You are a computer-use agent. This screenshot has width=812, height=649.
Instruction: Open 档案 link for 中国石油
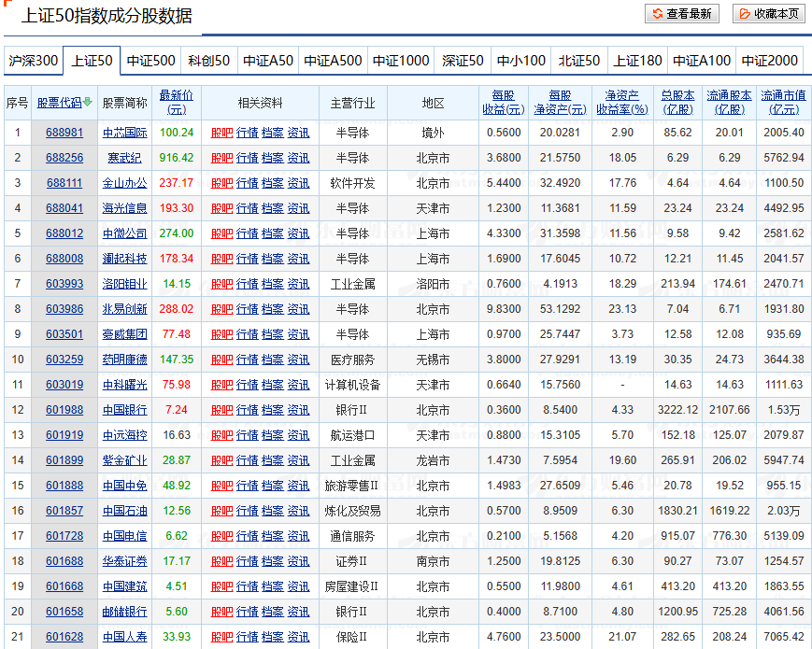pos(273,511)
